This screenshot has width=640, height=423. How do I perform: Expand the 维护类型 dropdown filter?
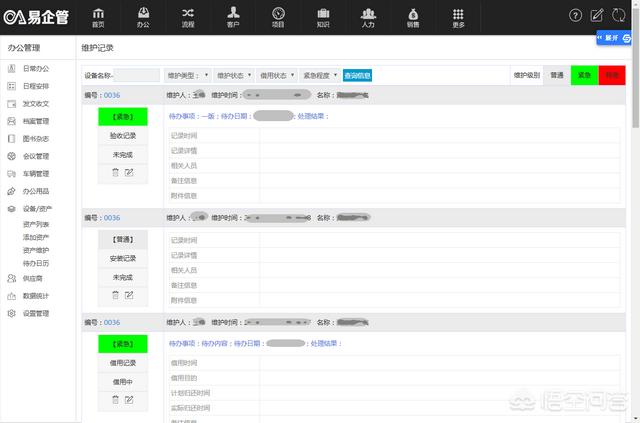click(187, 75)
